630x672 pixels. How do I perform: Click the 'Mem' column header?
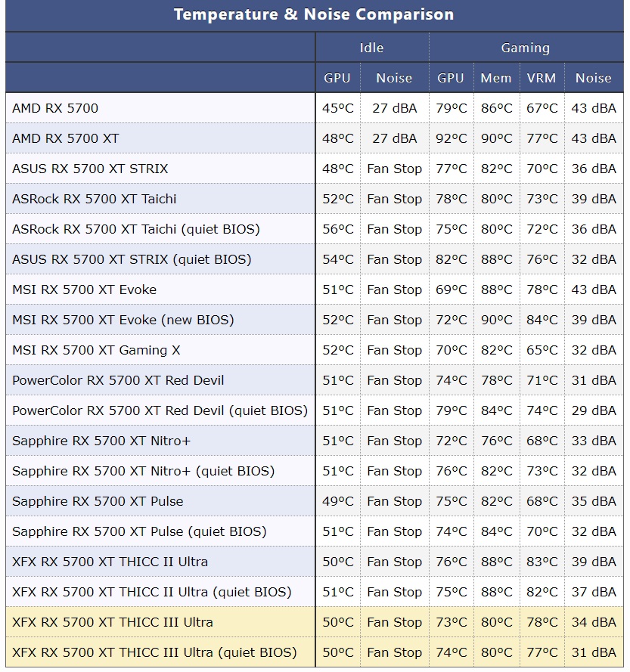click(x=496, y=78)
